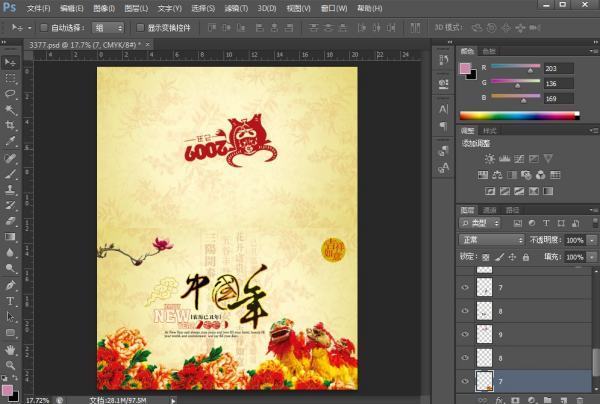This screenshot has height=404, width=600.
Task: Click the R value input field
Action: pos(560,69)
